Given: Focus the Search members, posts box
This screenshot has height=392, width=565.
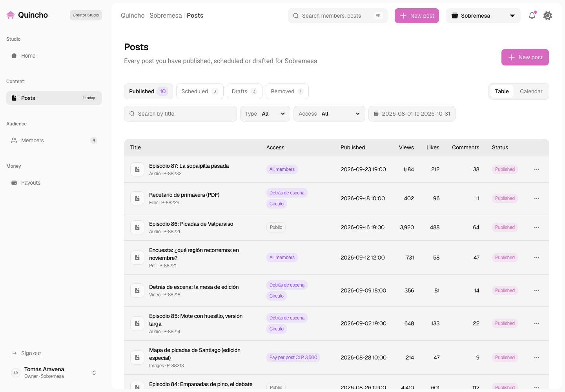Looking at the screenshot, I should pos(338,16).
